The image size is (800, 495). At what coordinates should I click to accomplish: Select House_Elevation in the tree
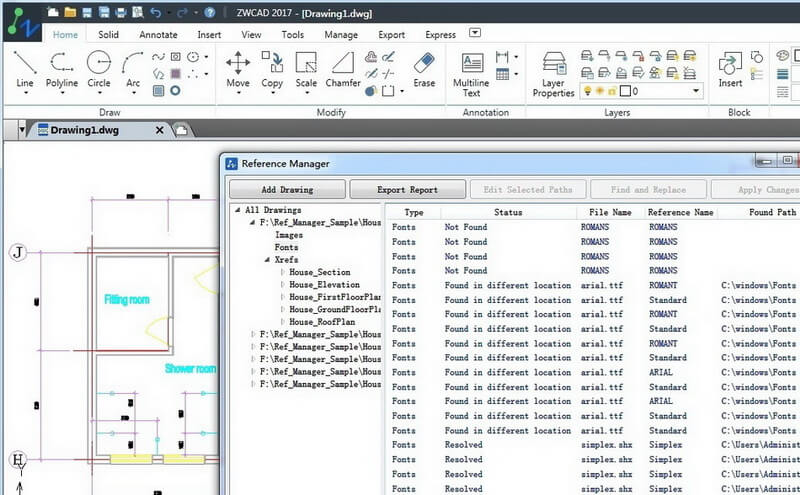(x=324, y=285)
